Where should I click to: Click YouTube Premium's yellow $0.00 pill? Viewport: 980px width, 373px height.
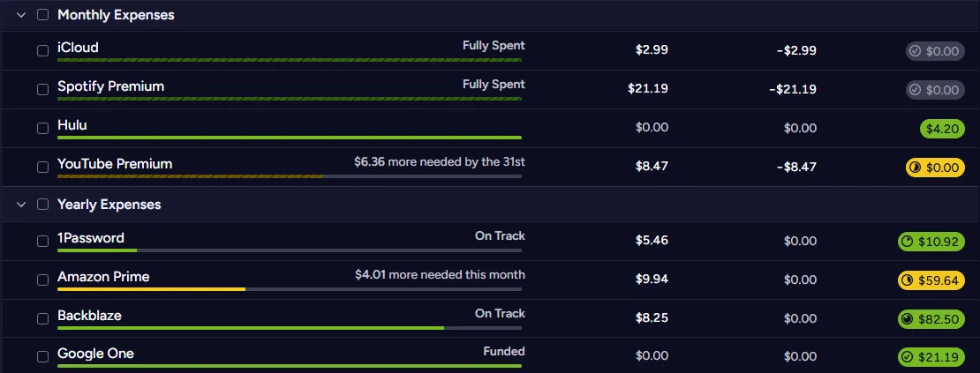point(935,168)
